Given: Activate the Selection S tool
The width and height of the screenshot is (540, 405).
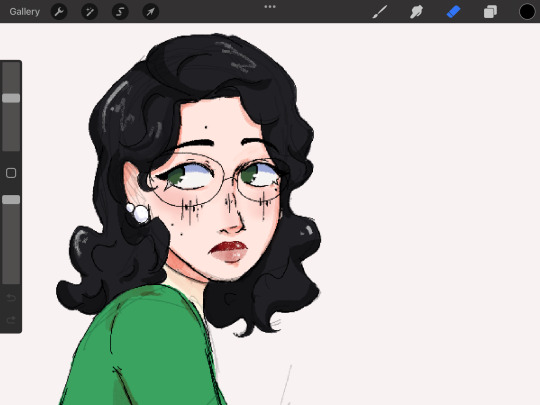Looking at the screenshot, I should (x=120, y=12).
